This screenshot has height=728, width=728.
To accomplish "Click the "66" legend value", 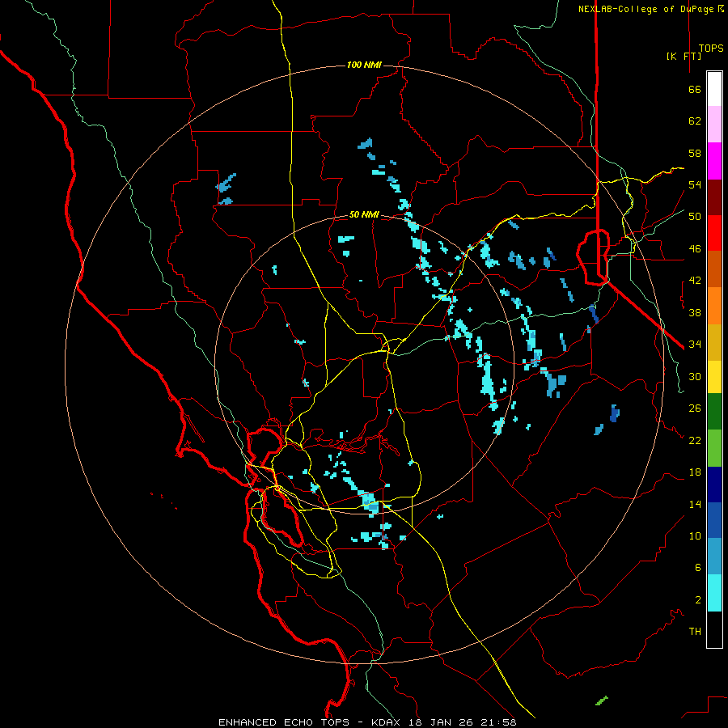I will click(x=695, y=89).
